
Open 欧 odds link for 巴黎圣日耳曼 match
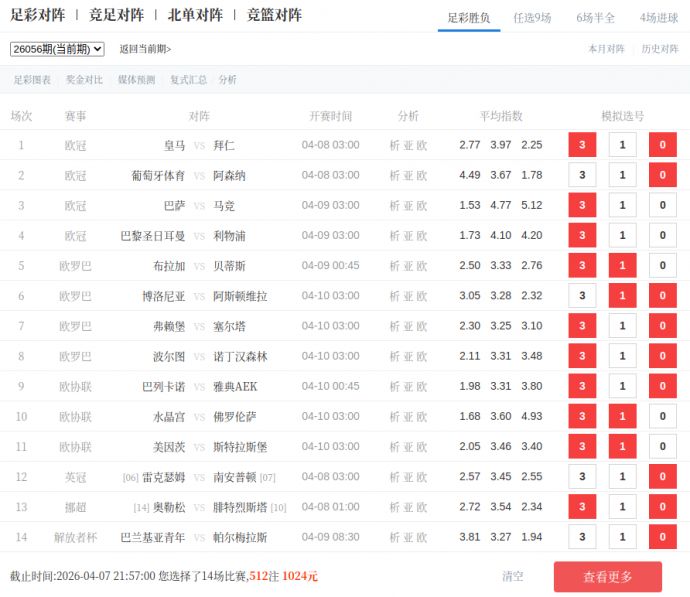[x=422, y=236]
